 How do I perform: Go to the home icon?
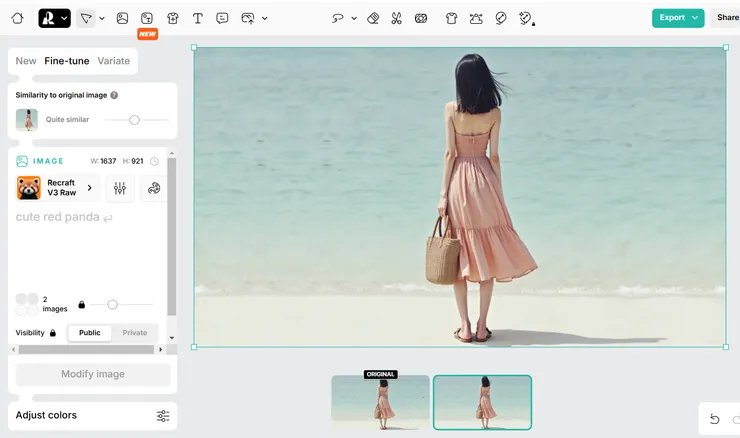18,18
